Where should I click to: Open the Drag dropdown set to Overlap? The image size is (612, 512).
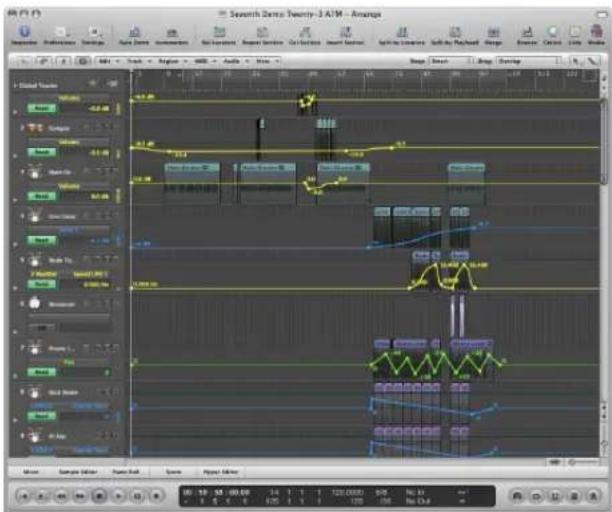(x=529, y=61)
